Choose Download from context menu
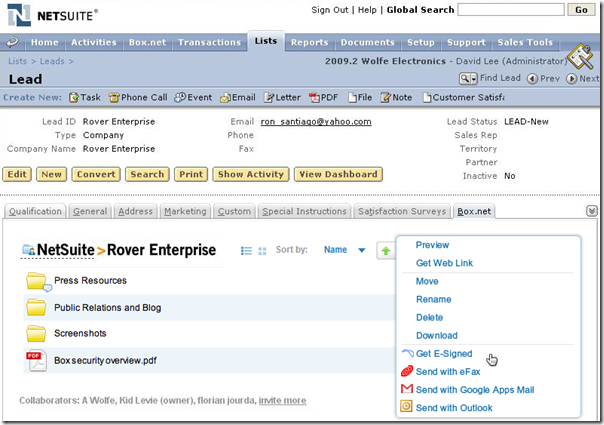This screenshot has width=604, height=425. (x=436, y=336)
